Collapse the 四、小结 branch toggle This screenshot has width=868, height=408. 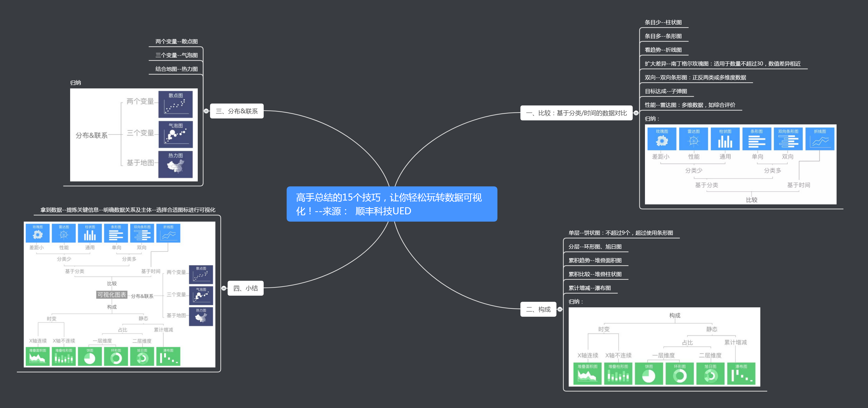click(x=224, y=288)
